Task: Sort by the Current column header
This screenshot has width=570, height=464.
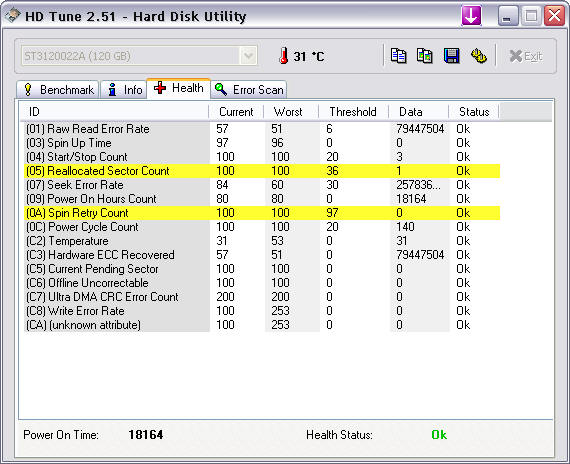Action: (x=236, y=112)
